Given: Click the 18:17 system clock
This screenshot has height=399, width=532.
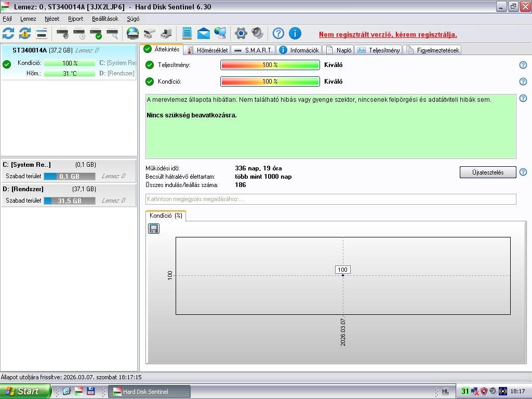Looking at the screenshot, I should pyautogui.click(x=517, y=392).
